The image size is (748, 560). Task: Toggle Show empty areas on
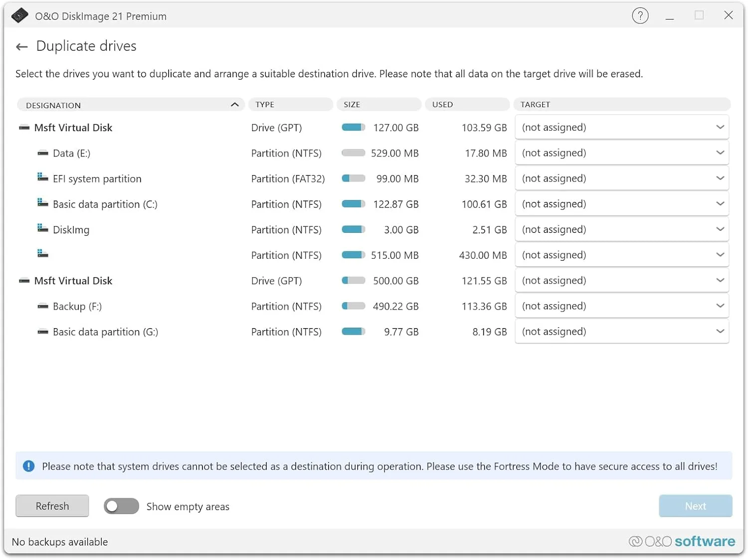(x=121, y=506)
